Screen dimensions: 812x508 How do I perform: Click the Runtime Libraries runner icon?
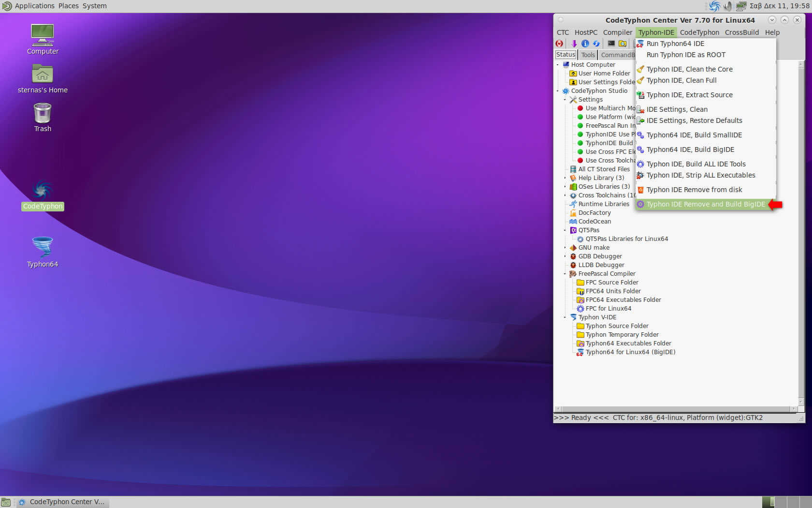[573, 204]
